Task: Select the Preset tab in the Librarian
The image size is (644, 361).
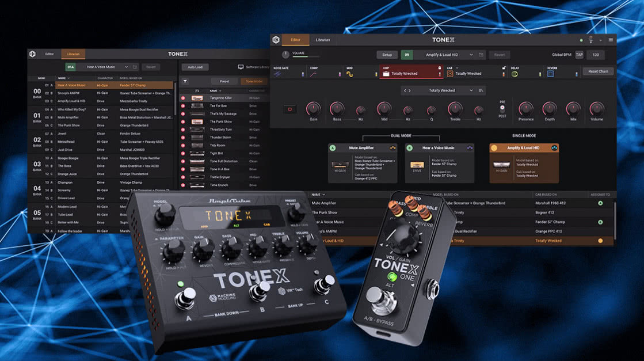Action: (224, 81)
